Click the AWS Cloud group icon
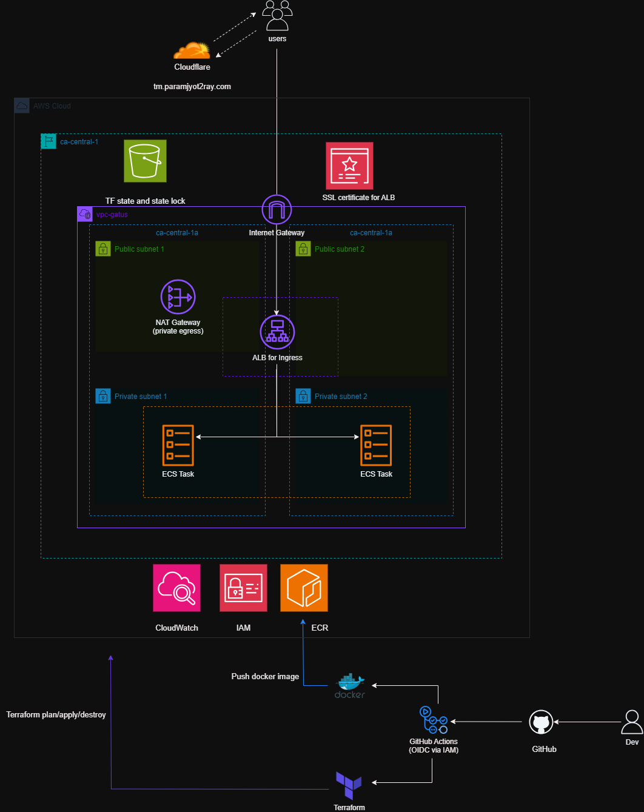The height and width of the screenshot is (812, 644). pyautogui.click(x=22, y=106)
